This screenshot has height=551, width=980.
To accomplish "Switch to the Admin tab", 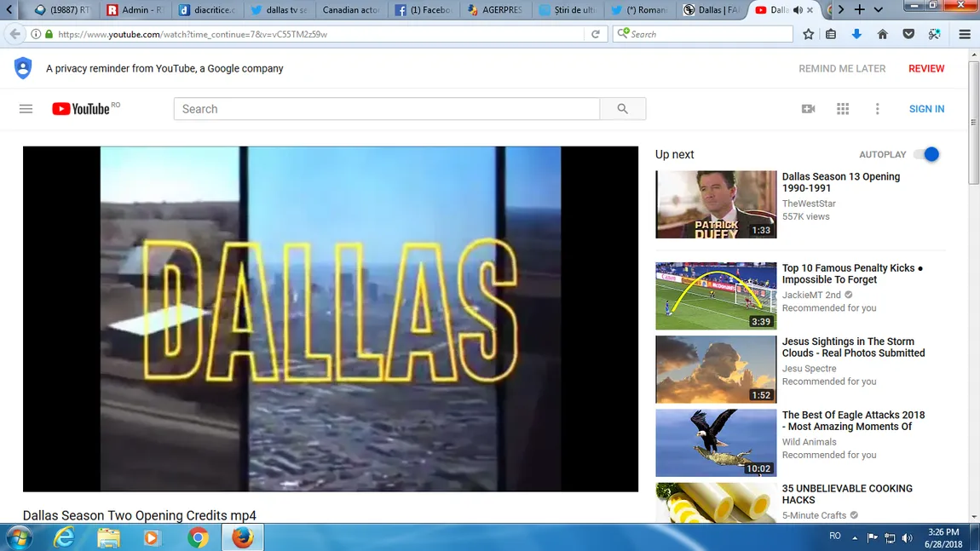I will point(135,10).
